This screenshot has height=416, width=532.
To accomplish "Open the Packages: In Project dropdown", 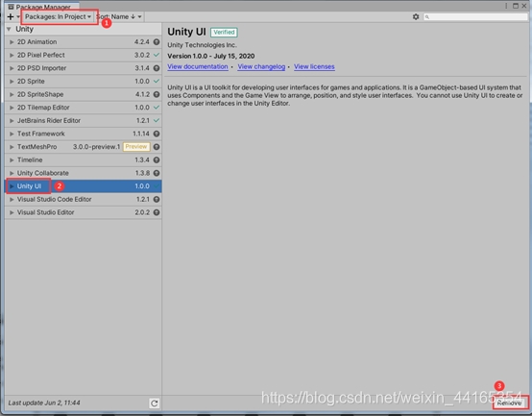I will point(58,16).
